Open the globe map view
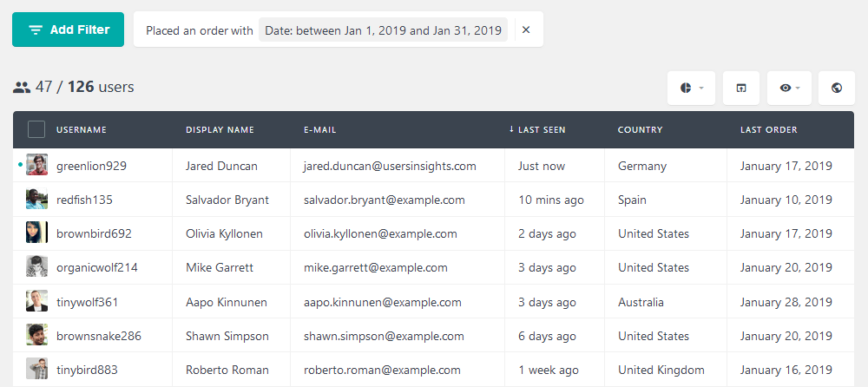The image size is (868, 387). click(837, 88)
